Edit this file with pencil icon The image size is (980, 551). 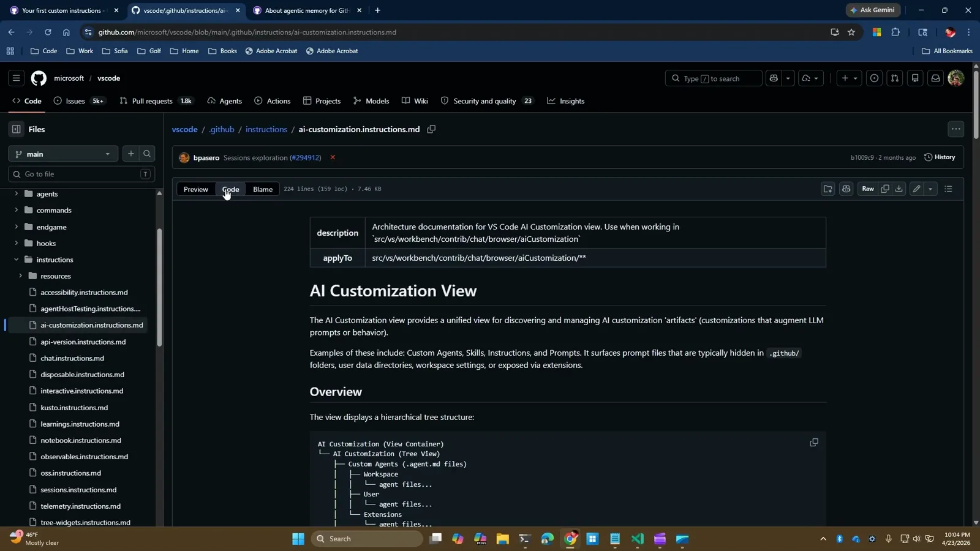916,189
